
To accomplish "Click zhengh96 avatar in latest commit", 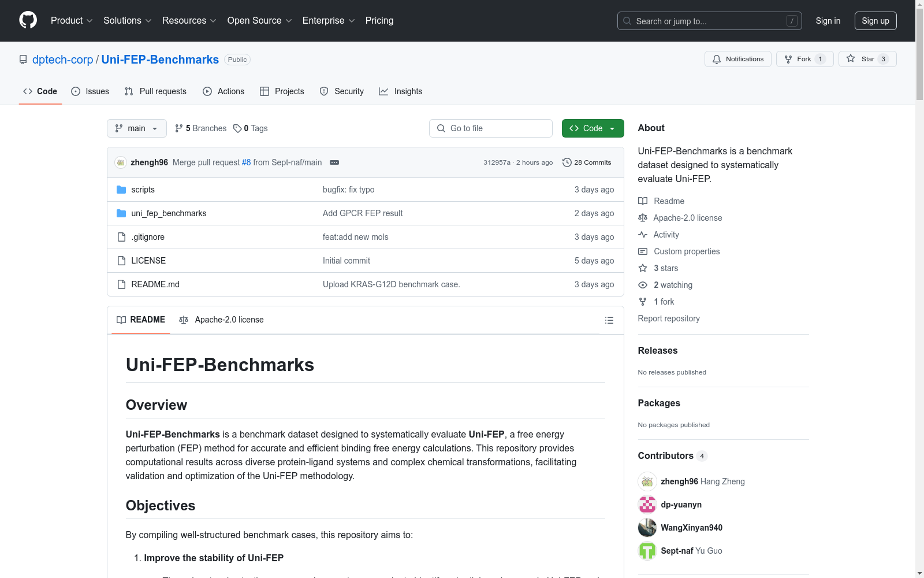I will tap(121, 162).
